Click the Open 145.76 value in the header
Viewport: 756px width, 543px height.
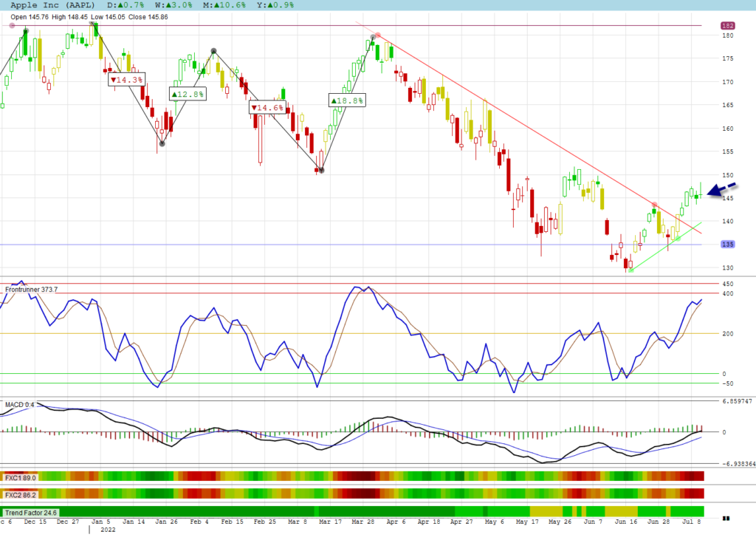30,17
